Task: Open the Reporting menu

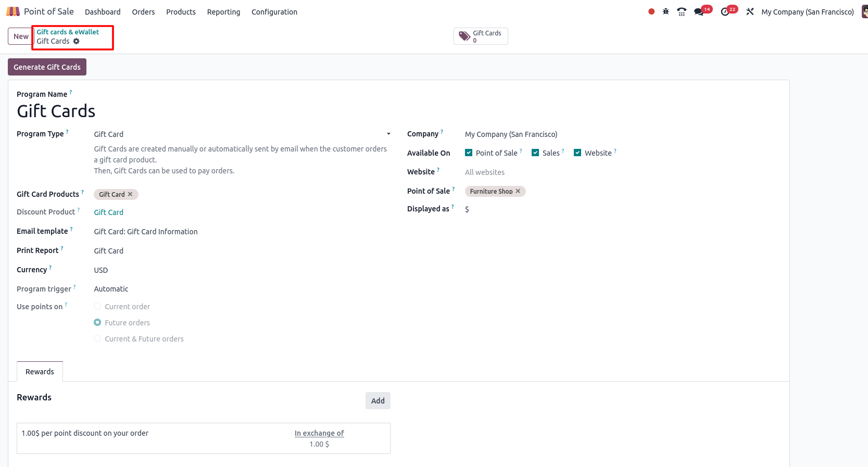Action: click(x=223, y=11)
